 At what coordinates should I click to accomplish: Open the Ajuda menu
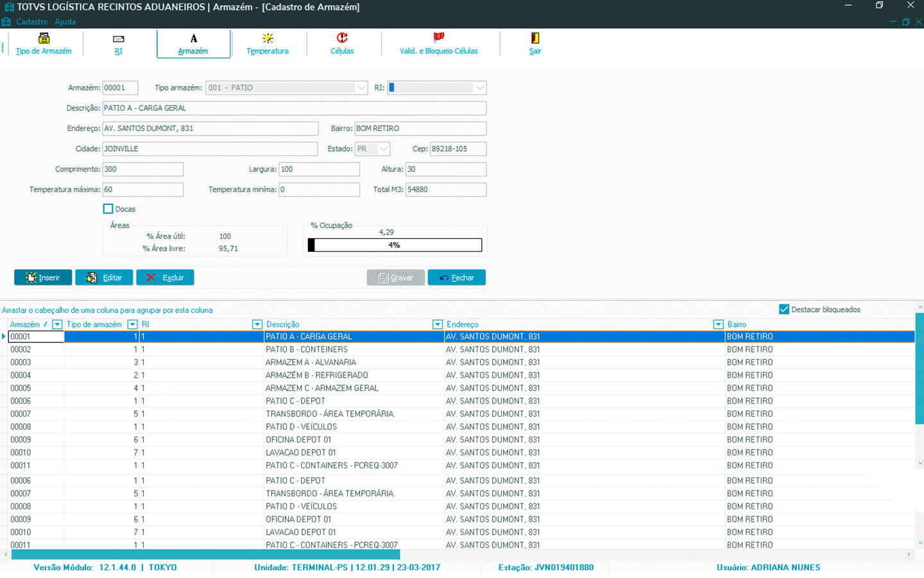click(65, 22)
